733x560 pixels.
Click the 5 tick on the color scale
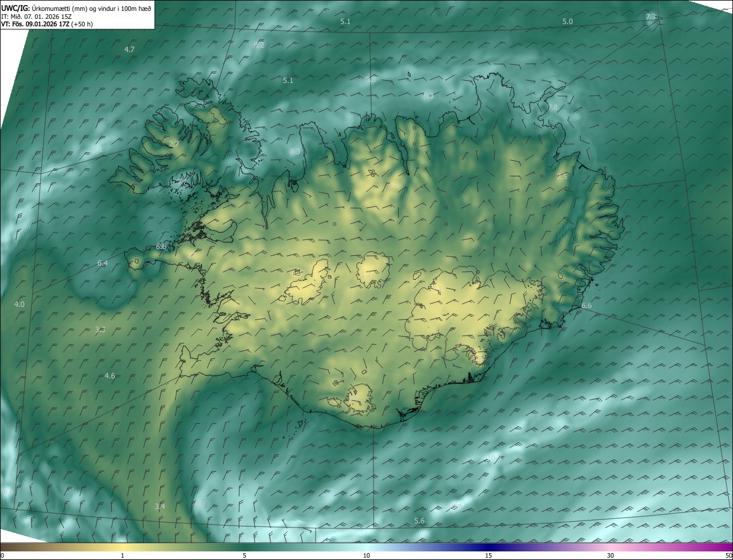(245, 556)
